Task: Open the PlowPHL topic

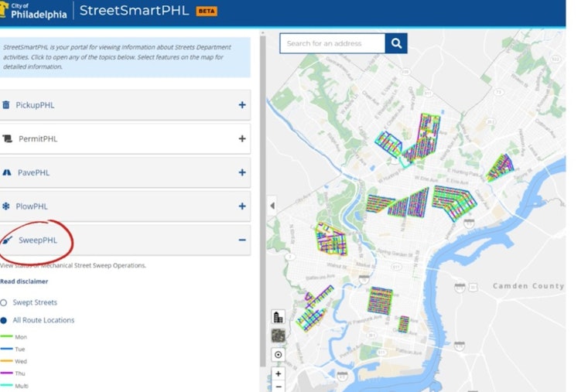Action: pyautogui.click(x=125, y=206)
